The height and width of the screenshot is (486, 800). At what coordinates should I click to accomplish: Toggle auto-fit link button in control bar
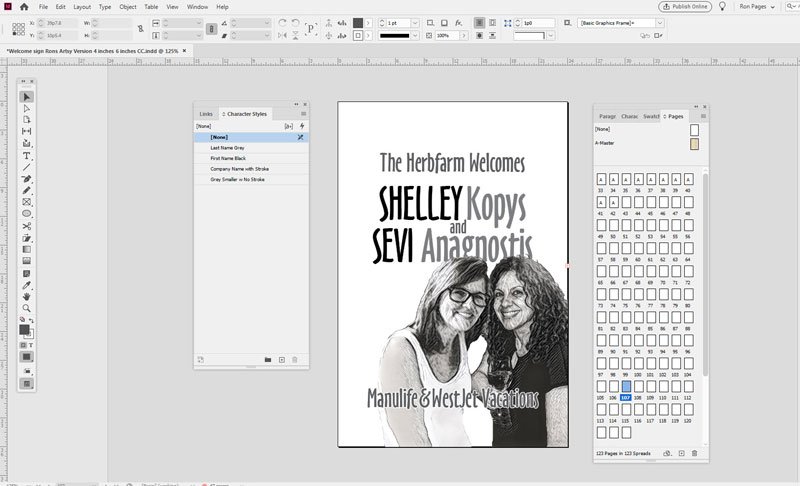pyautogui.click(x=211, y=29)
